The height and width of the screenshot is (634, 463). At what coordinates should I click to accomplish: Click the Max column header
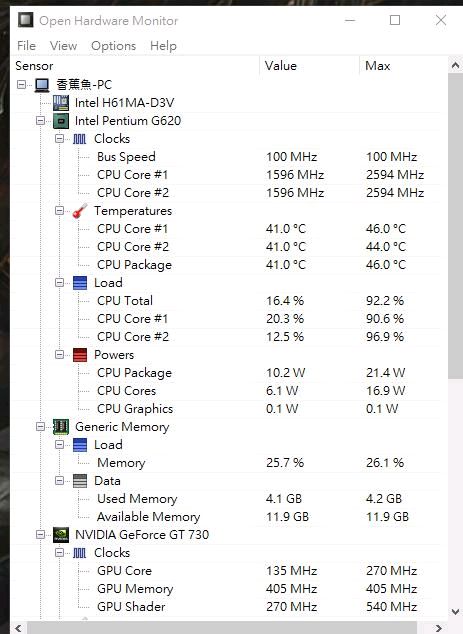coord(403,66)
